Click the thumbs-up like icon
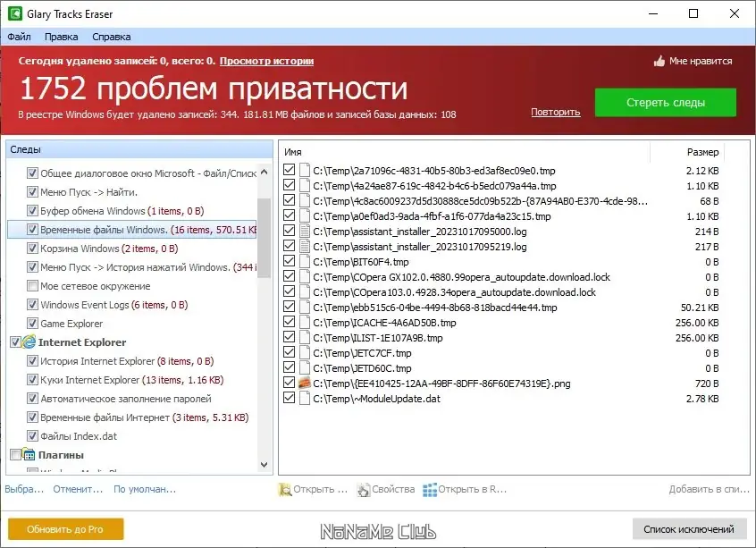Screen dimensions: 756x548 [659, 61]
